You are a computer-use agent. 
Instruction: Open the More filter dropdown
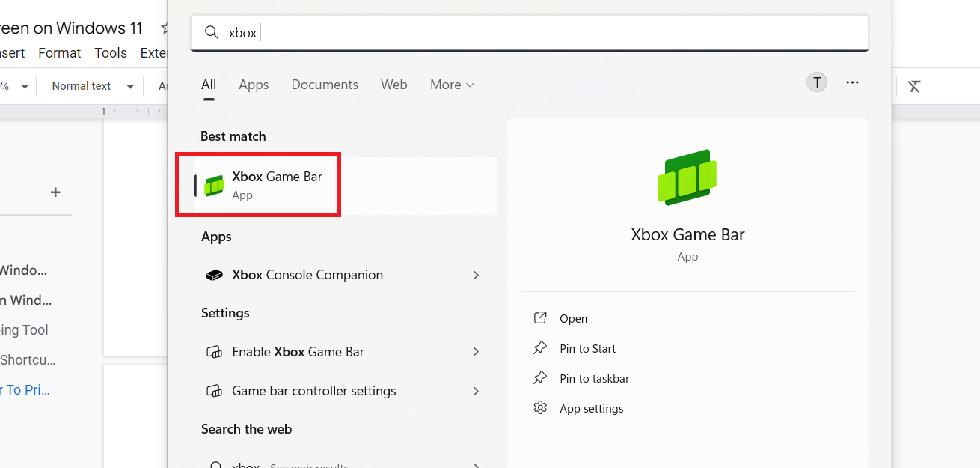452,85
